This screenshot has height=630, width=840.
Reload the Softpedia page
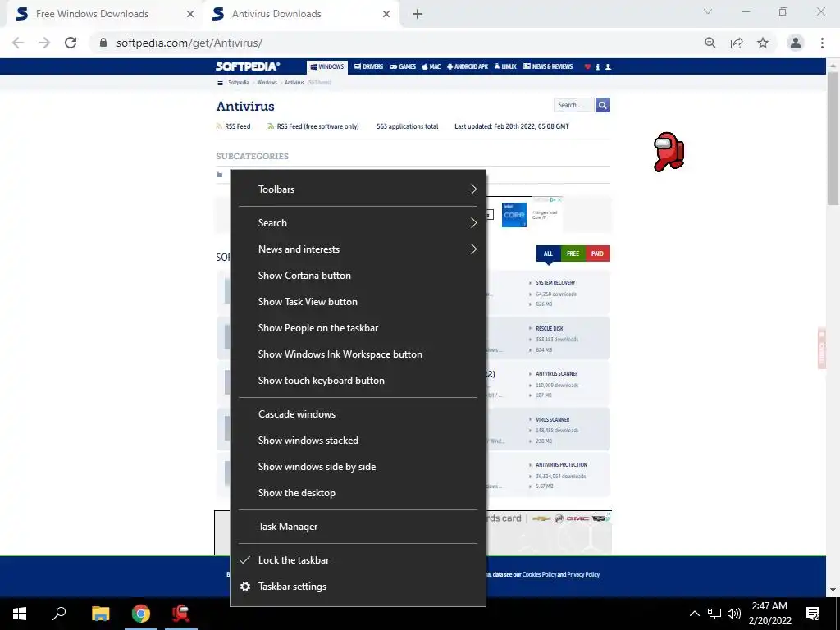point(71,43)
